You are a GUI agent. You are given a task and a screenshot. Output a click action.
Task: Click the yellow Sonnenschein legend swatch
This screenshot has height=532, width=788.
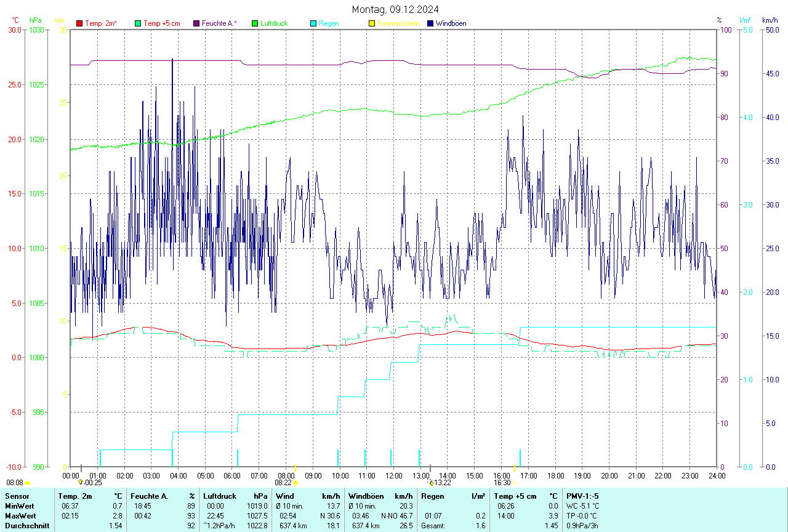click(x=372, y=23)
